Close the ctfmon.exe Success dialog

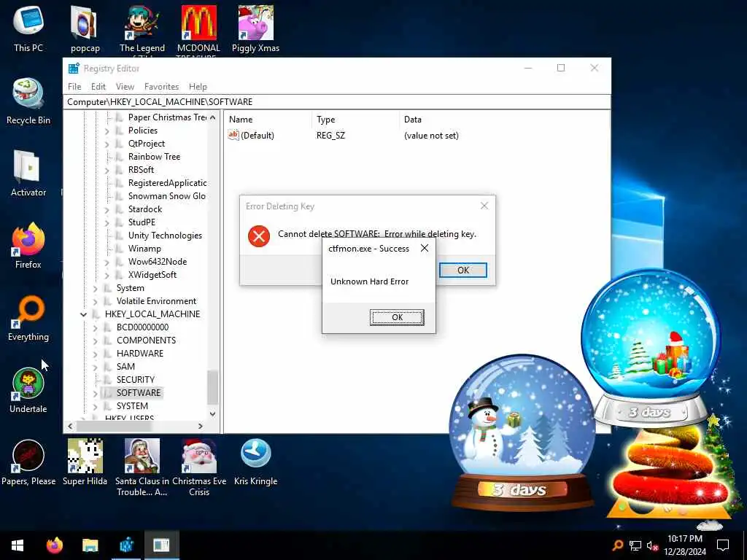click(425, 248)
